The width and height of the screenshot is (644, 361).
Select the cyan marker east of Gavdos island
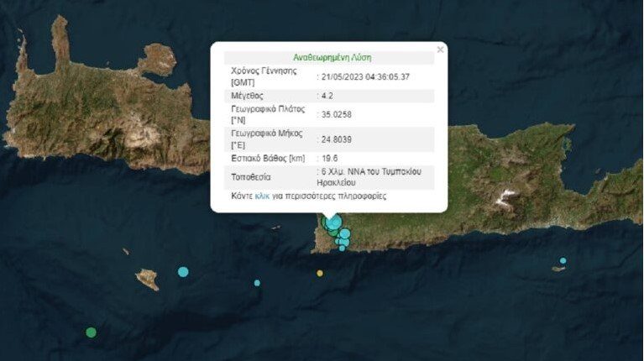point(183,271)
